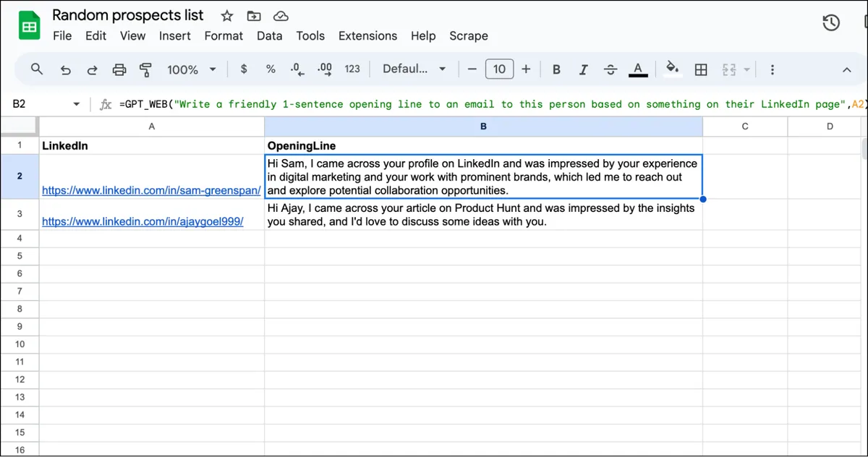Open the borders tool
This screenshot has width=868, height=457.
pyautogui.click(x=701, y=69)
